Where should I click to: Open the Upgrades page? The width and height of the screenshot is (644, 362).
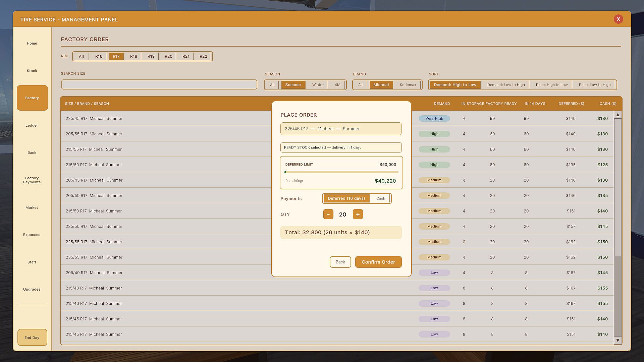pos(32,289)
